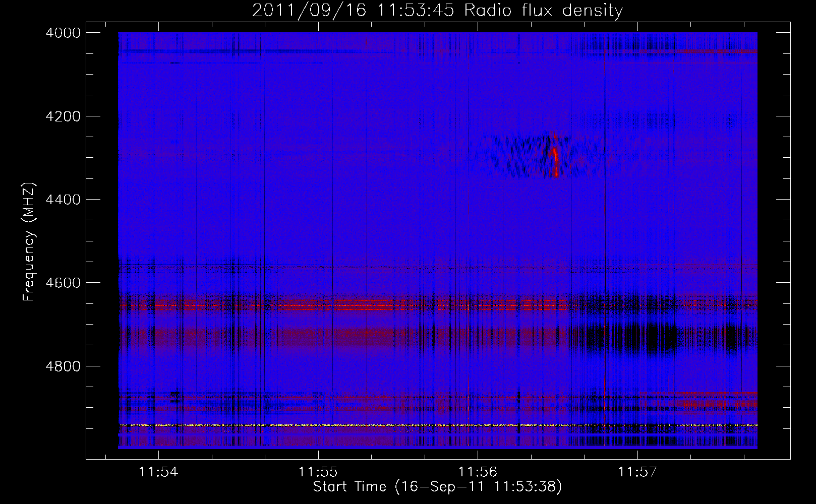Click the yellow horizontal line near 4940 MHz
Screen dimensions: 816x504
pos(438,425)
